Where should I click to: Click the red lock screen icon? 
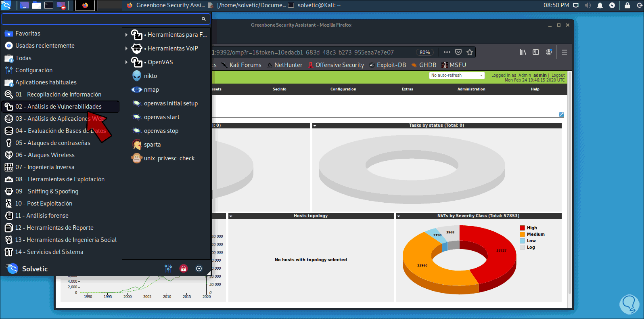[x=184, y=269]
